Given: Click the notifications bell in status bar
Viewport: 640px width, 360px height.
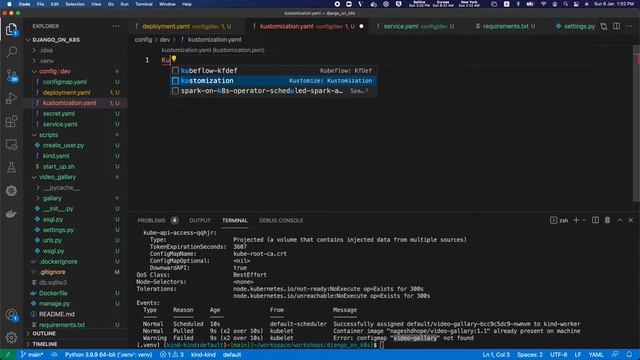Looking at the screenshot, I should tap(629, 354).
